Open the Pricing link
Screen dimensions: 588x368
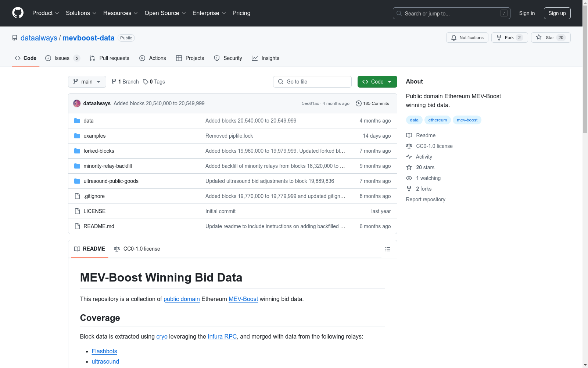pyautogui.click(x=241, y=13)
